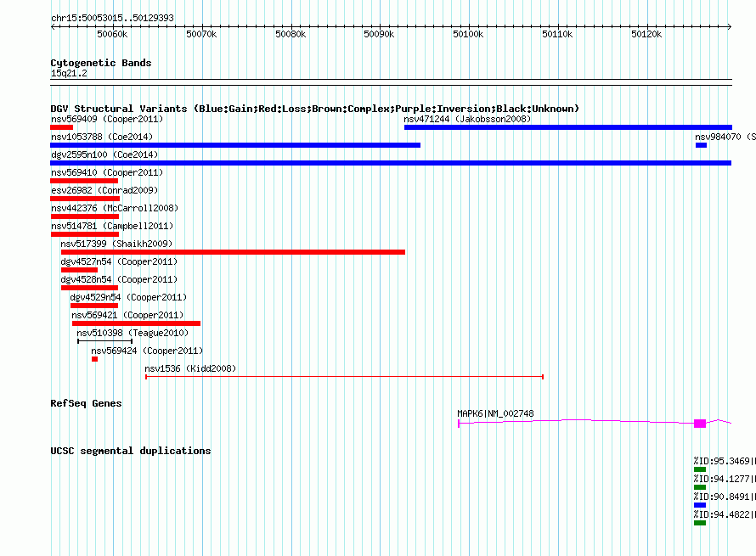This screenshot has width=756, height=556.
Task: Click the red nsv569410 loss bar
Action: 84,181
